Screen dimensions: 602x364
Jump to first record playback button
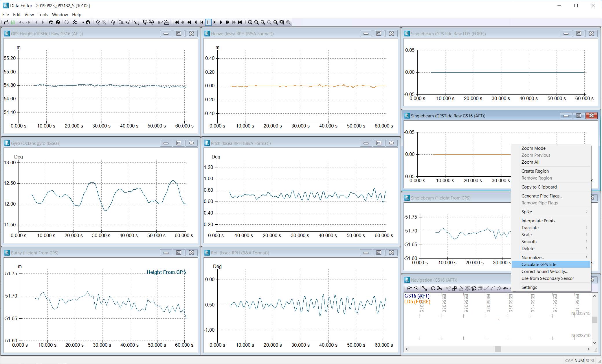click(177, 22)
